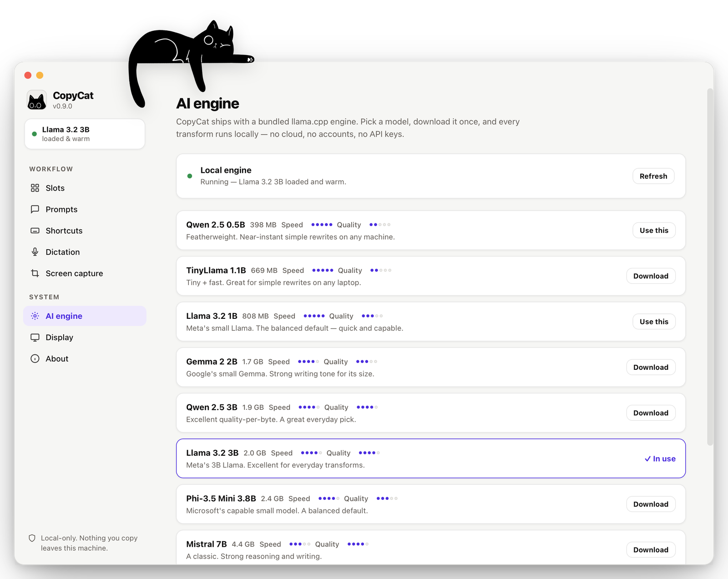Click the shield icon beside the Local-only note
The width and height of the screenshot is (728, 579).
point(32,538)
